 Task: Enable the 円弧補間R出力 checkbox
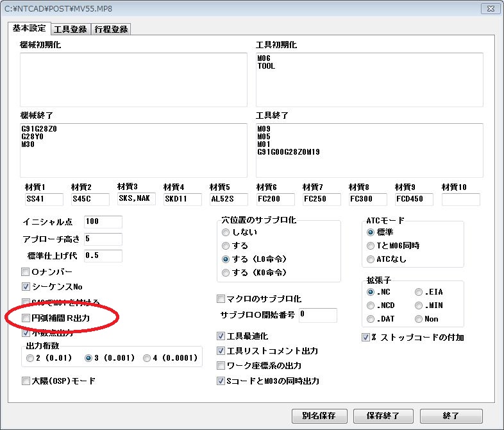coord(26,318)
